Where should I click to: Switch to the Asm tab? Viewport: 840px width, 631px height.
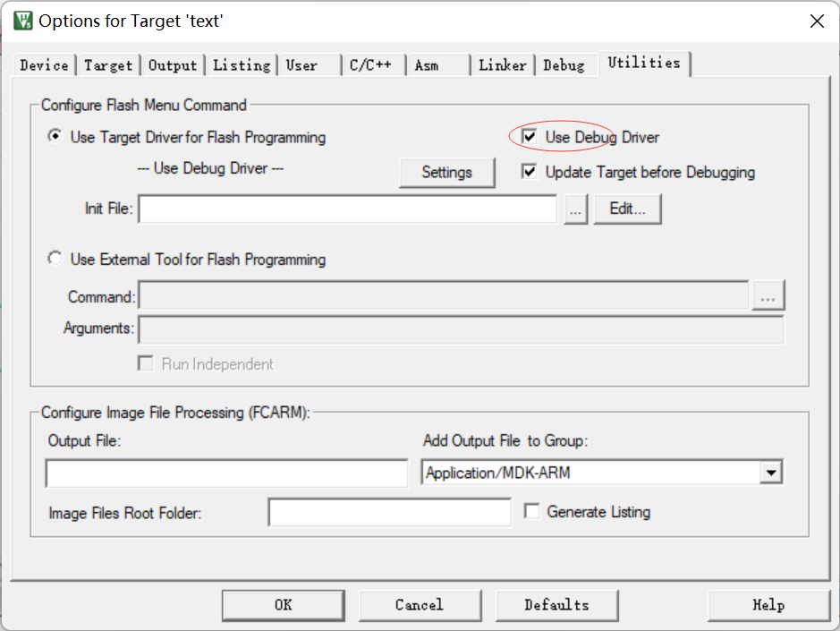(437, 65)
